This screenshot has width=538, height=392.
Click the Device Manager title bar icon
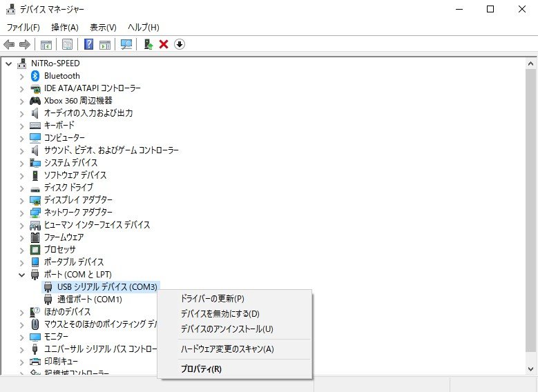[10, 9]
